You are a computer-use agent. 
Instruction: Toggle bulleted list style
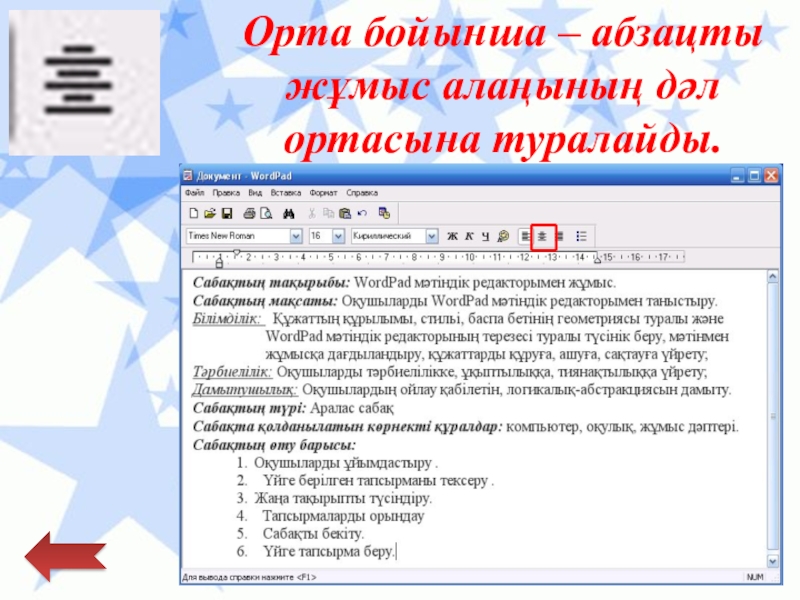coord(581,236)
